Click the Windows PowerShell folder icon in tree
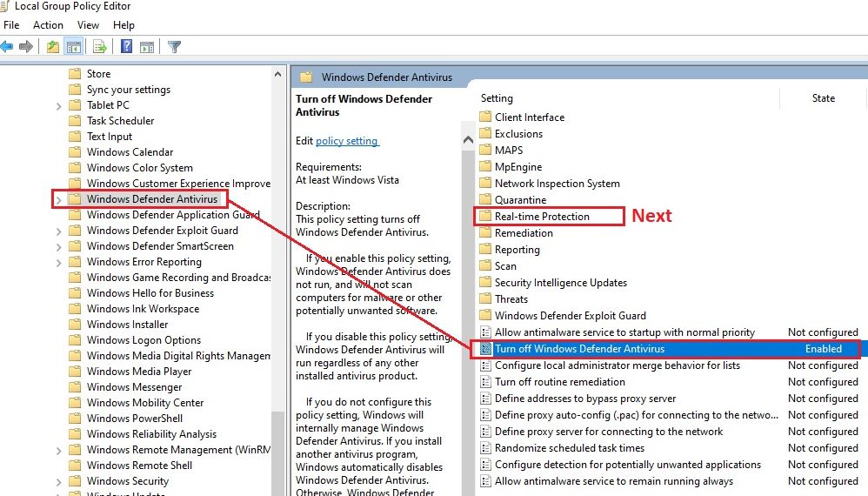This screenshot has width=868, height=496. coord(75,419)
